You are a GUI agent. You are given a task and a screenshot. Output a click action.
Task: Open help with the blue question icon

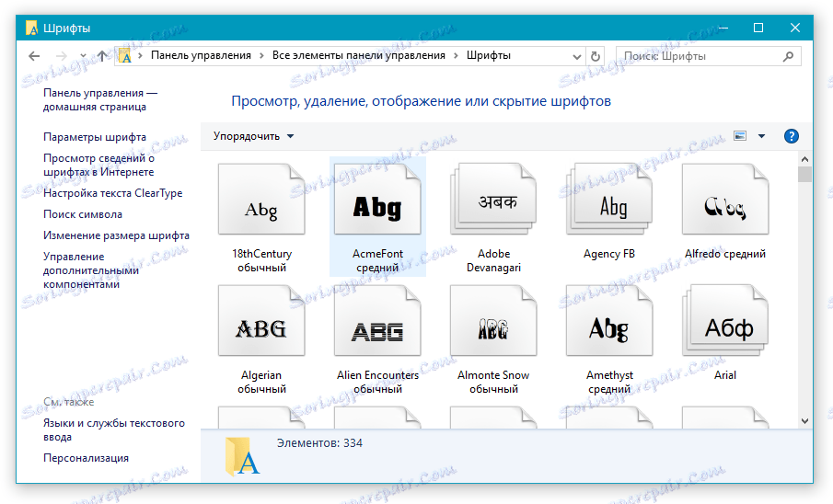(792, 136)
